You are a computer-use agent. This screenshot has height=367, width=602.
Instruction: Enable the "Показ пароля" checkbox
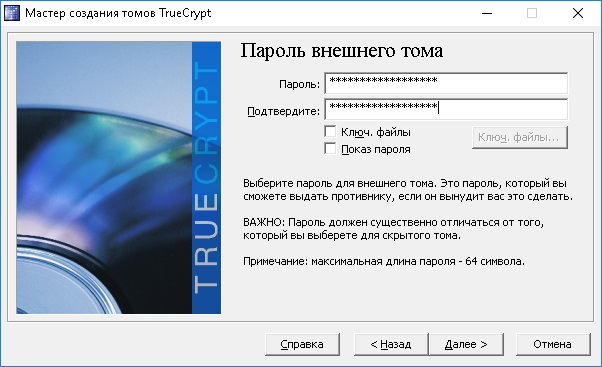pos(330,149)
